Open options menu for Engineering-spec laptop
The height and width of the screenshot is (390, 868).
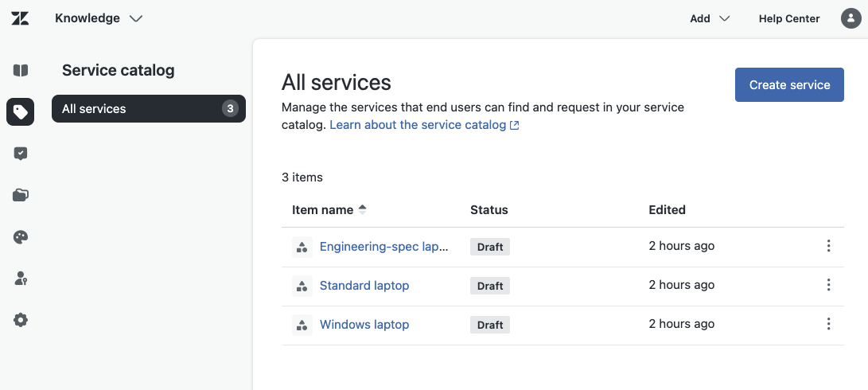point(828,246)
